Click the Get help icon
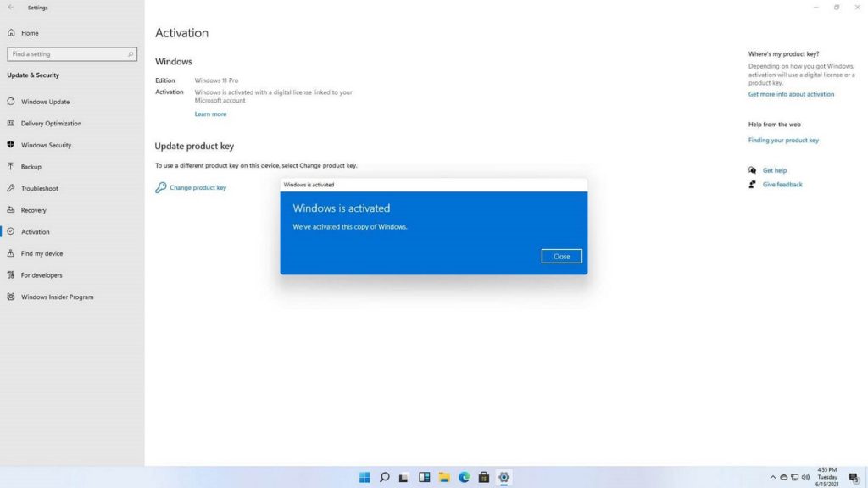 (x=752, y=170)
